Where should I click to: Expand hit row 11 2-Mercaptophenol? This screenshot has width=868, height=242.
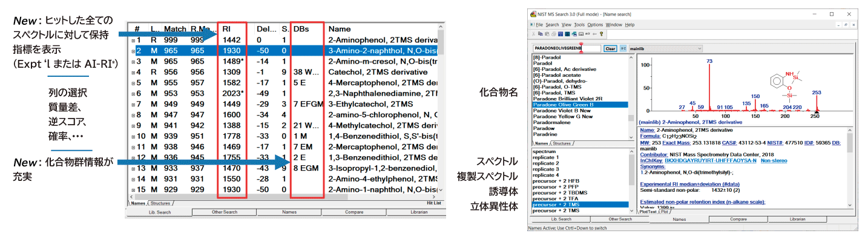pos(133,146)
